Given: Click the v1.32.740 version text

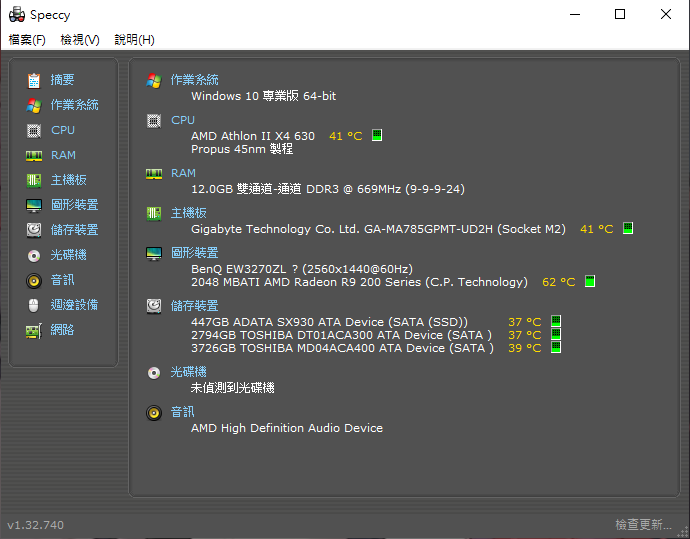Looking at the screenshot, I should (x=36, y=525).
